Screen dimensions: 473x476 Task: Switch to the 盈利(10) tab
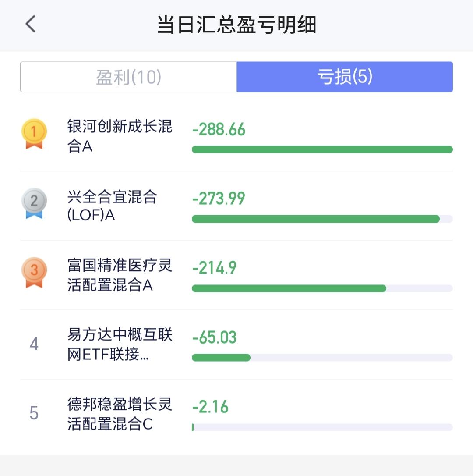[129, 77]
